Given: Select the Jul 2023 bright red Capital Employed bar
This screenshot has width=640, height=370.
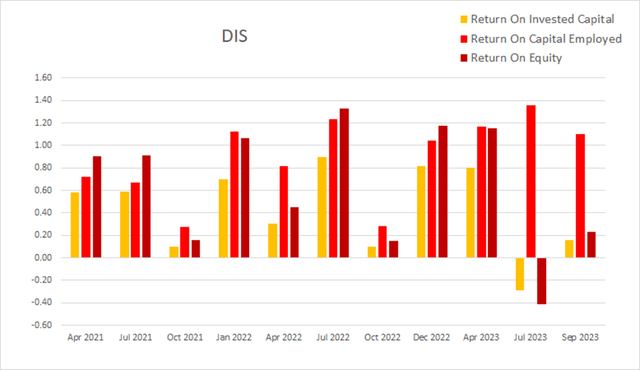Looking at the screenshot, I should [531, 181].
